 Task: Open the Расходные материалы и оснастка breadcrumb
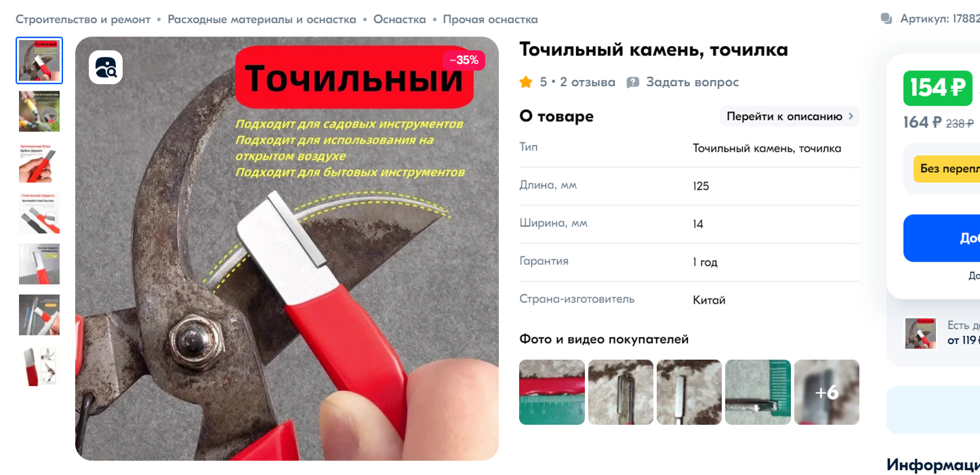pos(262,19)
